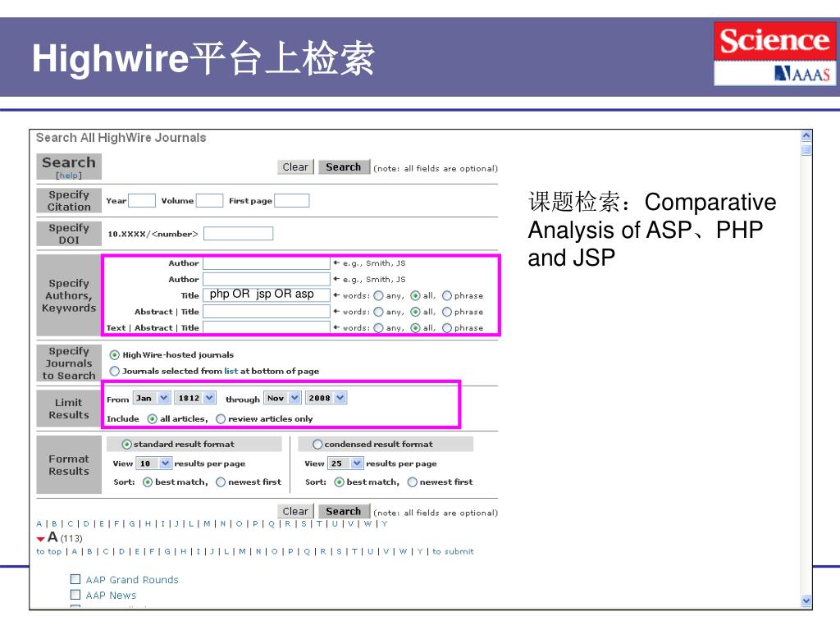Open condensed View 25 results dropdown

345,463
